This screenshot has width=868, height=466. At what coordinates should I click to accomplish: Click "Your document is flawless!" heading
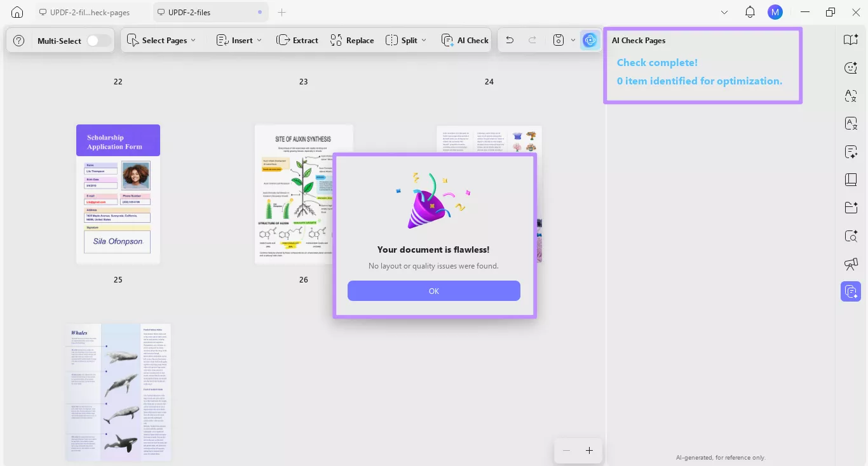click(433, 250)
